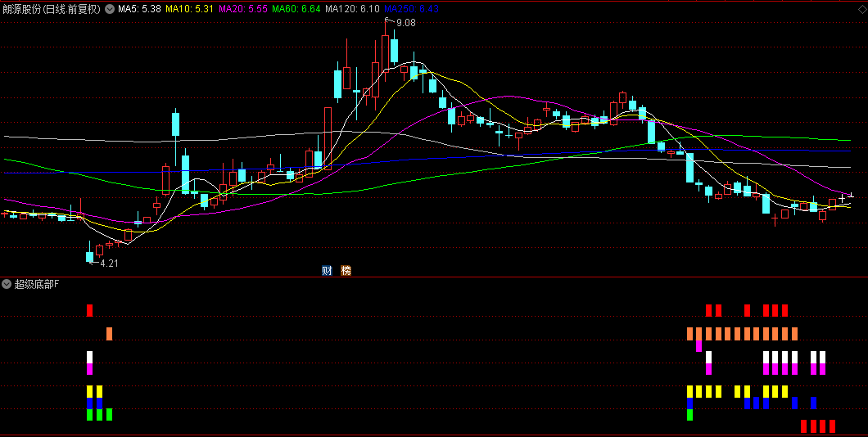
Task: Click the 4.21 low price label
Action: (108, 264)
